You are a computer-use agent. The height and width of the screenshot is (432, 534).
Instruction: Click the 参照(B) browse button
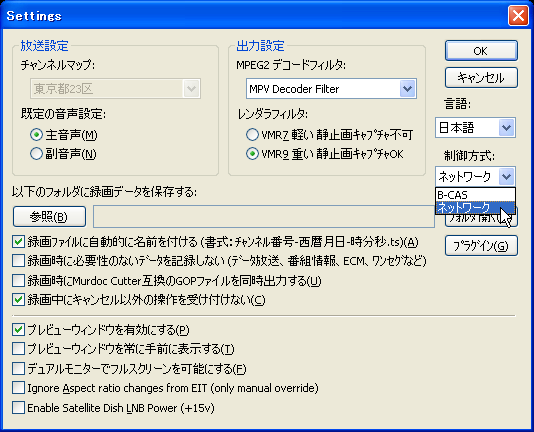tap(49, 216)
